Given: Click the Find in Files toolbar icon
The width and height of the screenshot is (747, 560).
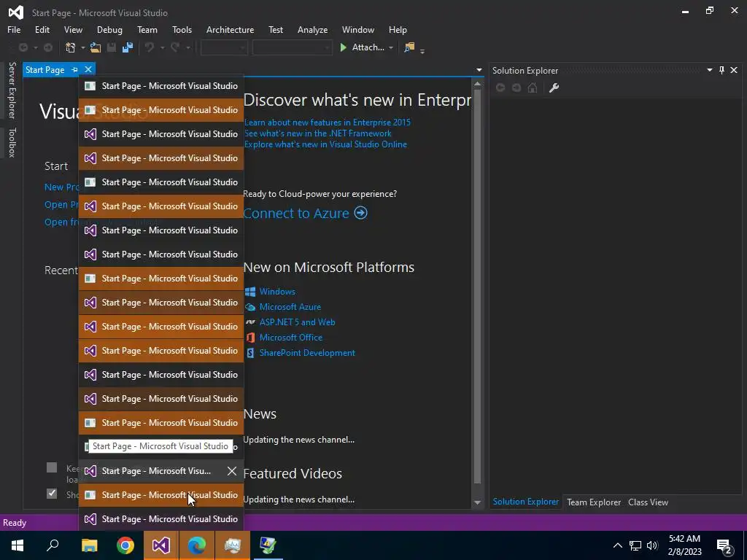Looking at the screenshot, I should coord(409,47).
